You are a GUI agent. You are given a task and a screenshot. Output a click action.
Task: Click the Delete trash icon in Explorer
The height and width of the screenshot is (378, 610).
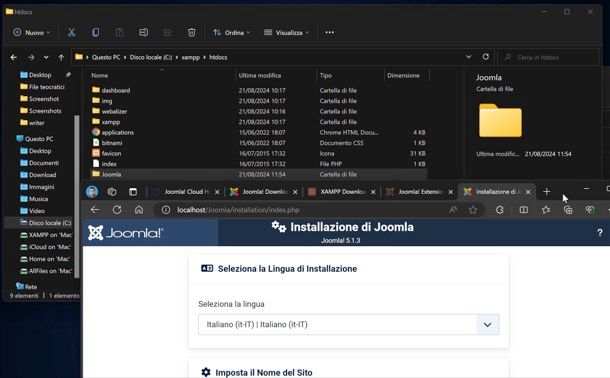pos(191,33)
